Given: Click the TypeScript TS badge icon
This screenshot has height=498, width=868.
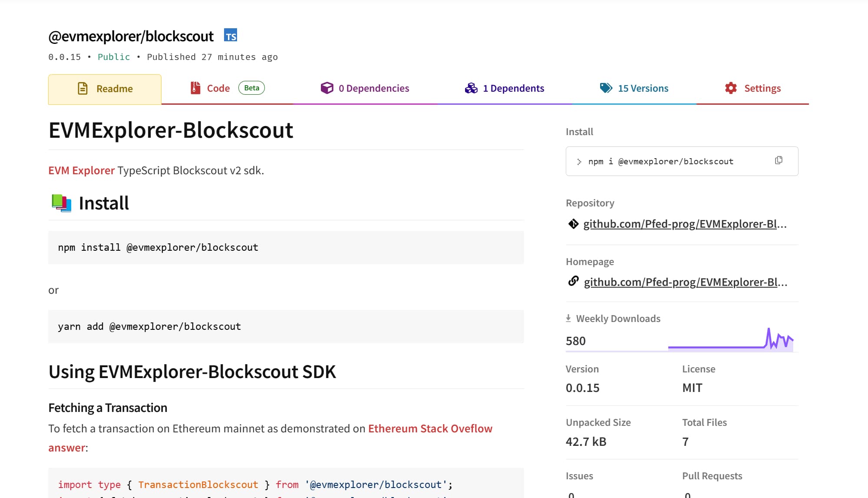Looking at the screenshot, I should coord(231,35).
